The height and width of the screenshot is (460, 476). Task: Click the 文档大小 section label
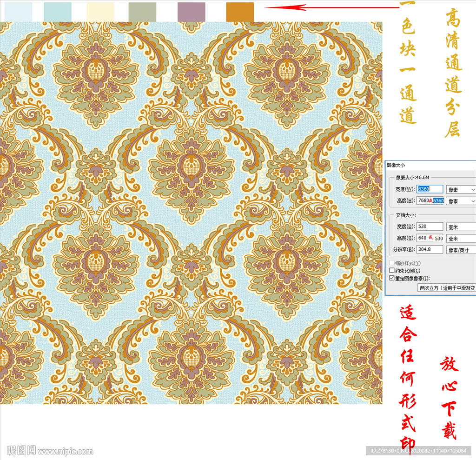(x=406, y=215)
